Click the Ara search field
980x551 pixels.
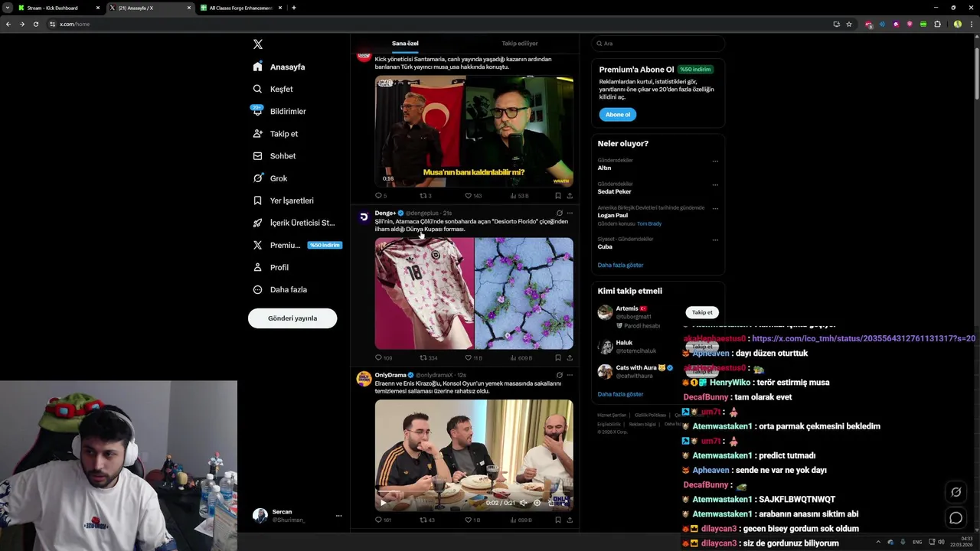pyautogui.click(x=658, y=44)
